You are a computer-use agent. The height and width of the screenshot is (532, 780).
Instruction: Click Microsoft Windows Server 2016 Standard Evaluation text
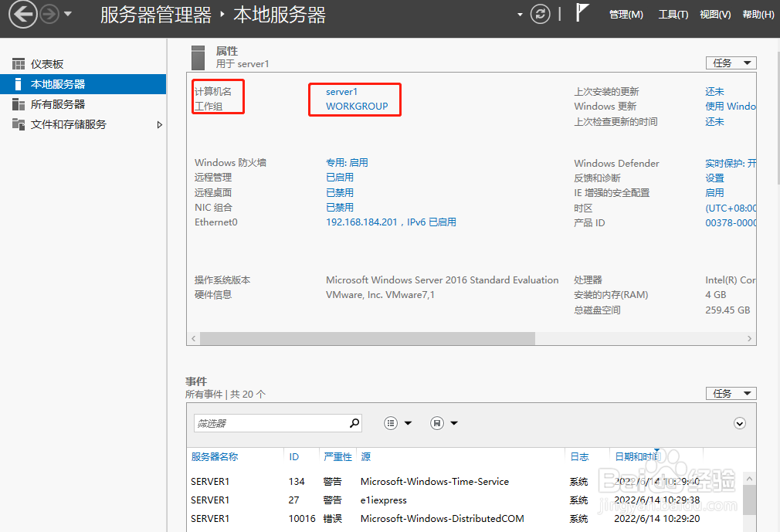[x=442, y=280]
